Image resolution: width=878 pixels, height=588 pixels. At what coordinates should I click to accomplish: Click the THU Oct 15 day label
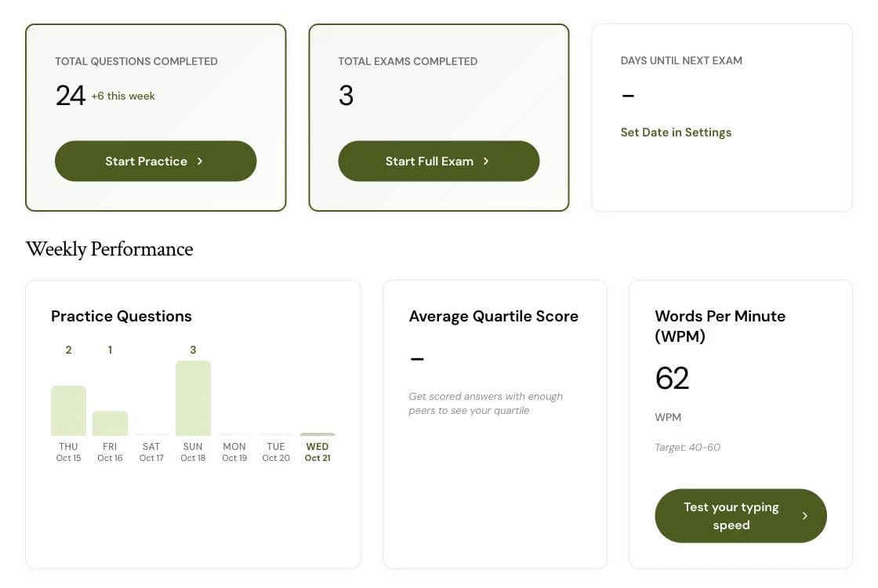[x=68, y=452]
